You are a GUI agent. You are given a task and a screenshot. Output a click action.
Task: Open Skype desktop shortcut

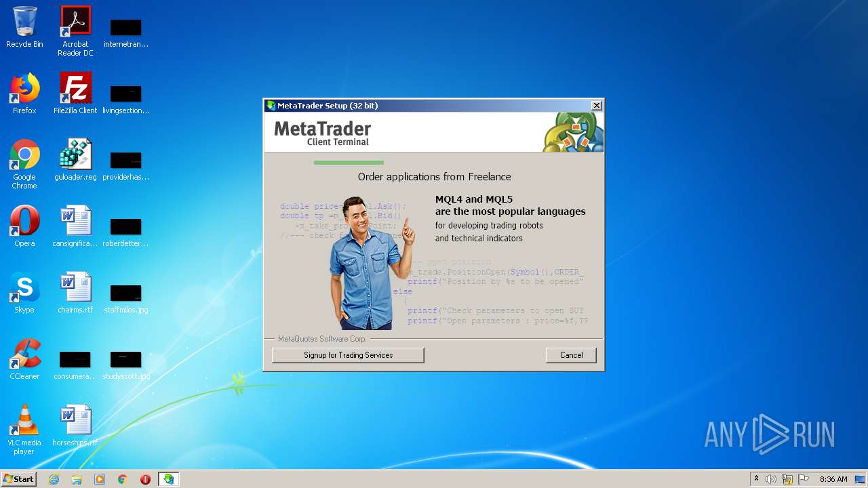coord(24,293)
